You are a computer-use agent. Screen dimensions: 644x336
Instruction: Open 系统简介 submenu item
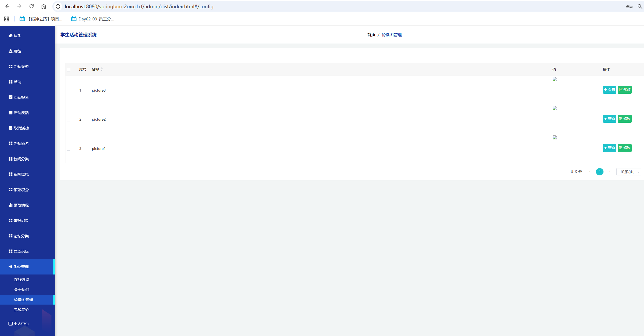(x=21, y=310)
